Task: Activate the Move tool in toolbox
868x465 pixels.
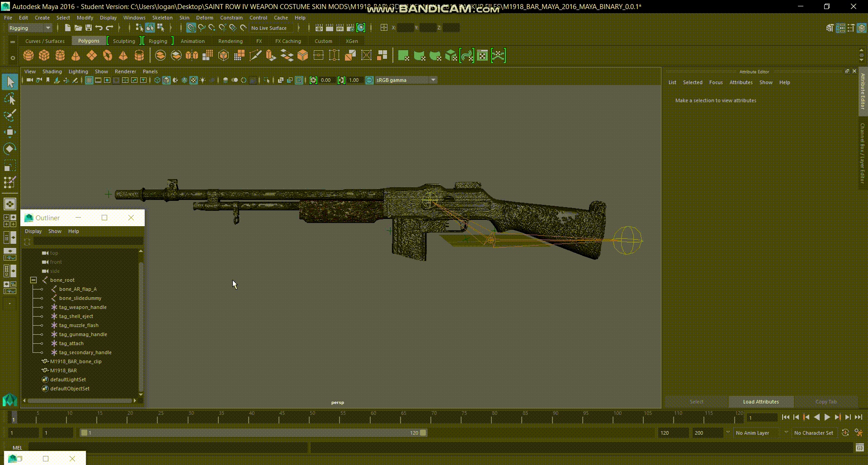Action: point(10,132)
